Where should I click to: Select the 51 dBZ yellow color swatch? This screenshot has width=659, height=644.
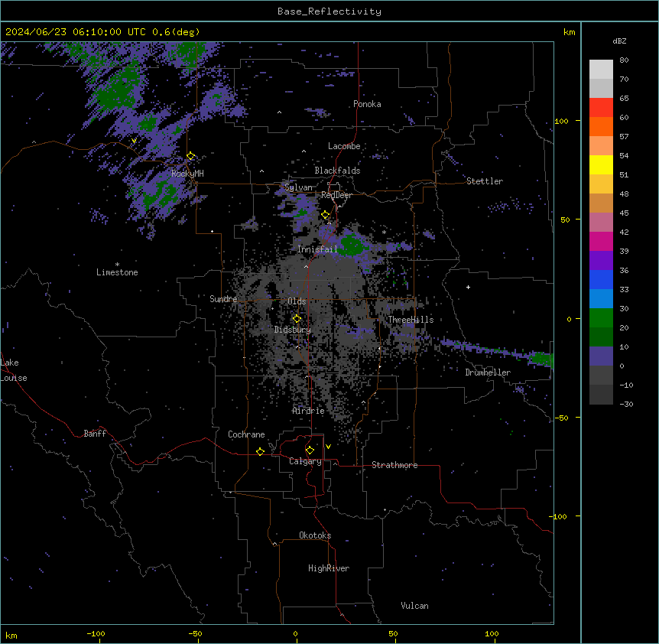pyautogui.click(x=601, y=165)
